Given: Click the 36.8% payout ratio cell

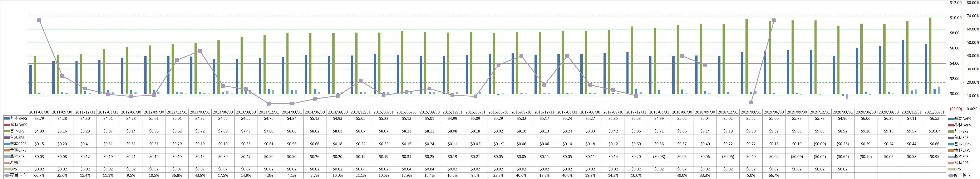Looking at the screenshot, I should point(177,176).
